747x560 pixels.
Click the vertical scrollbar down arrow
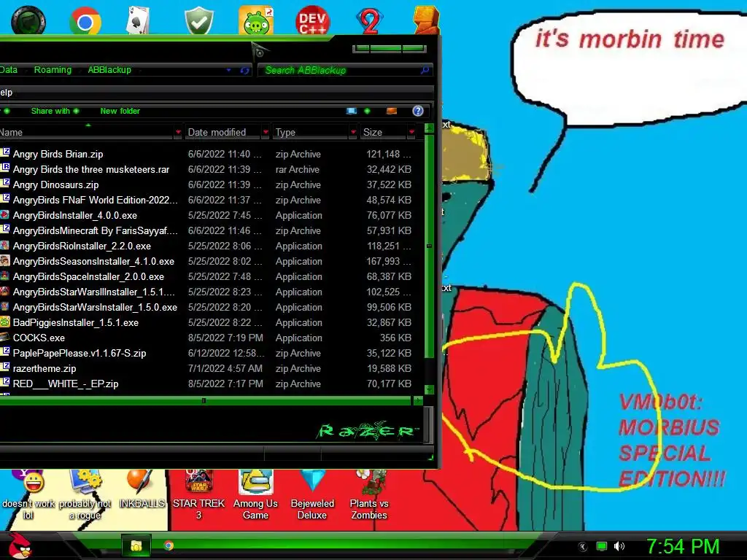click(429, 389)
